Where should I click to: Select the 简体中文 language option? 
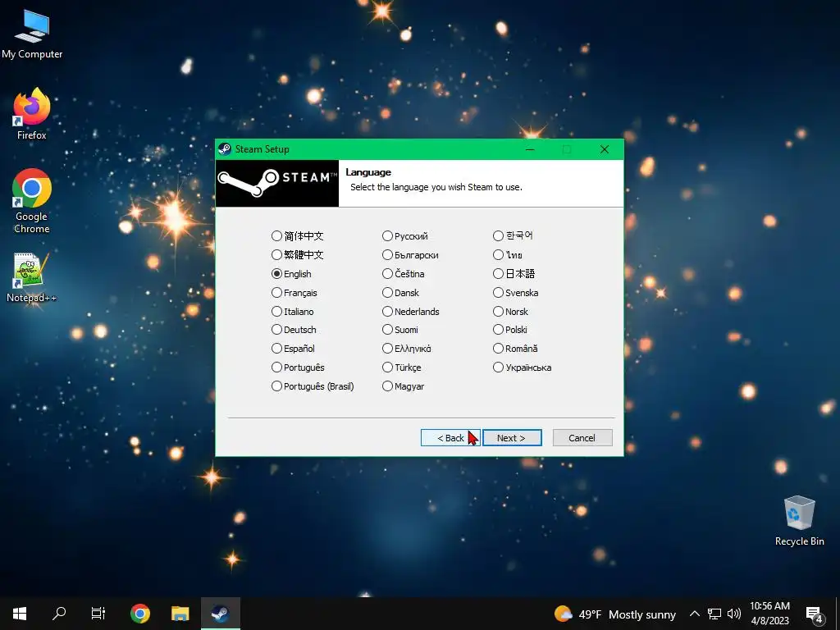coord(297,235)
